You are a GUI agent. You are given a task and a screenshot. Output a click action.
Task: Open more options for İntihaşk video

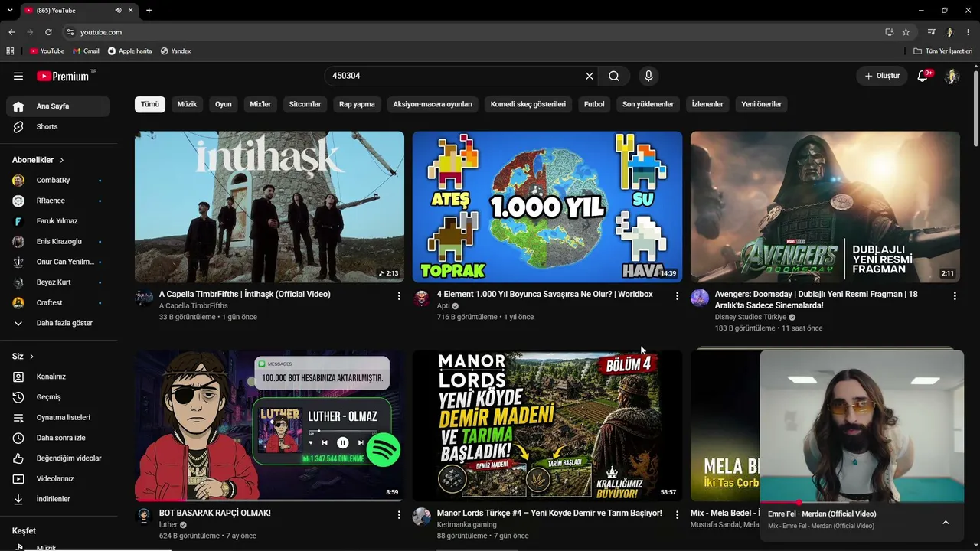399,296
